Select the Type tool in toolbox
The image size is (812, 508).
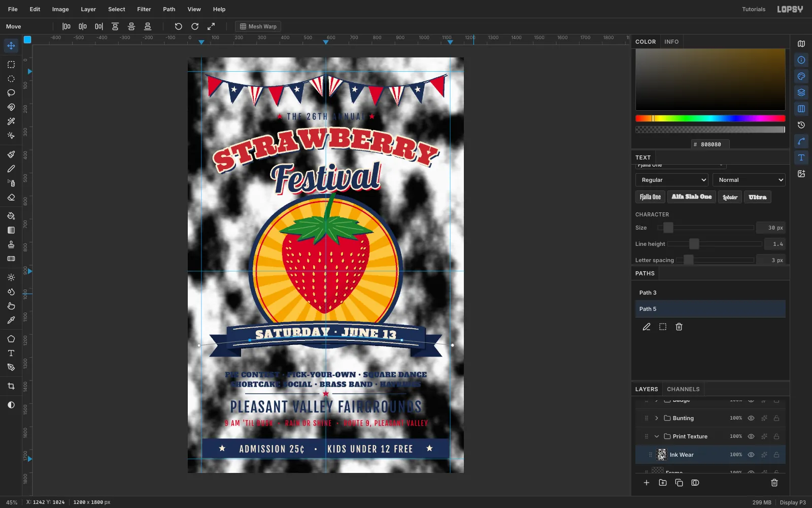point(11,353)
